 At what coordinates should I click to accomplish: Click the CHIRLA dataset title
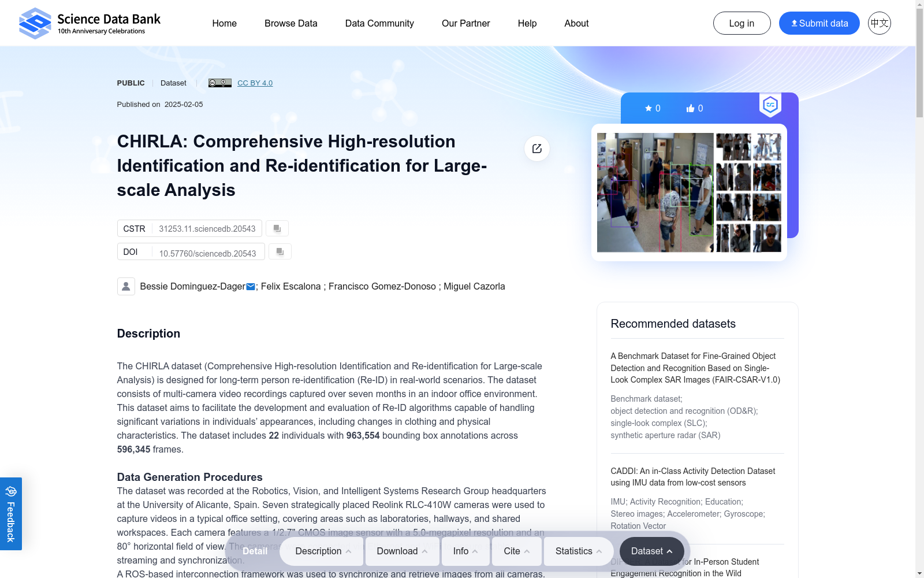coord(302,166)
